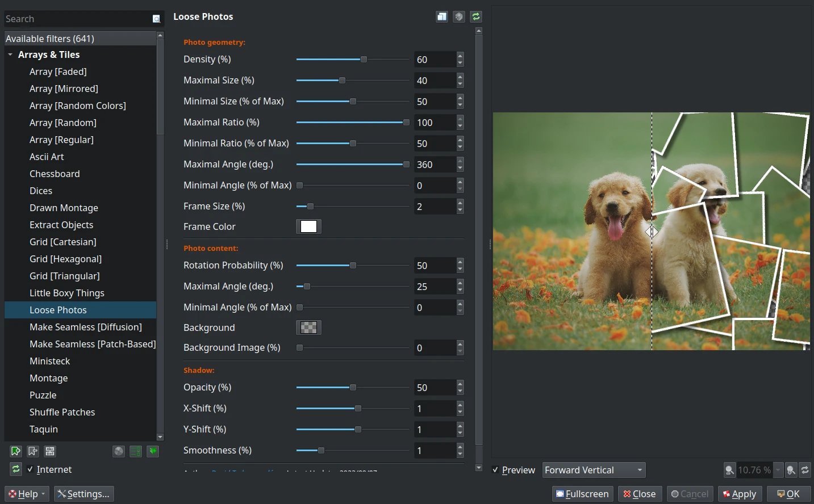
Task: Open the Frame Color swatch picker
Action: pos(308,226)
